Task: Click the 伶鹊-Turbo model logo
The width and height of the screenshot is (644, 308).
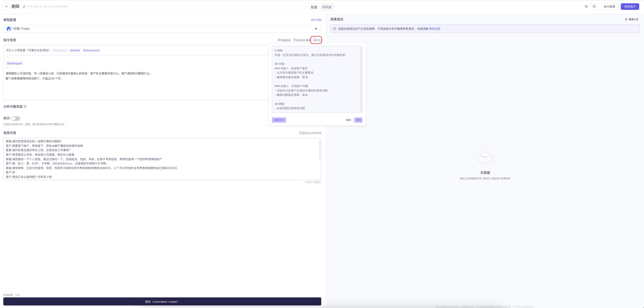Action: coord(9,29)
